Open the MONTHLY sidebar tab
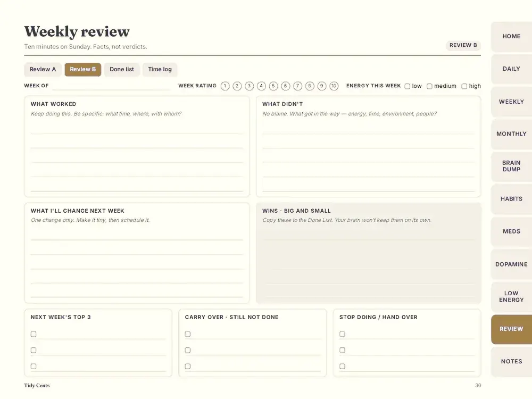The image size is (532, 399). coord(511,134)
